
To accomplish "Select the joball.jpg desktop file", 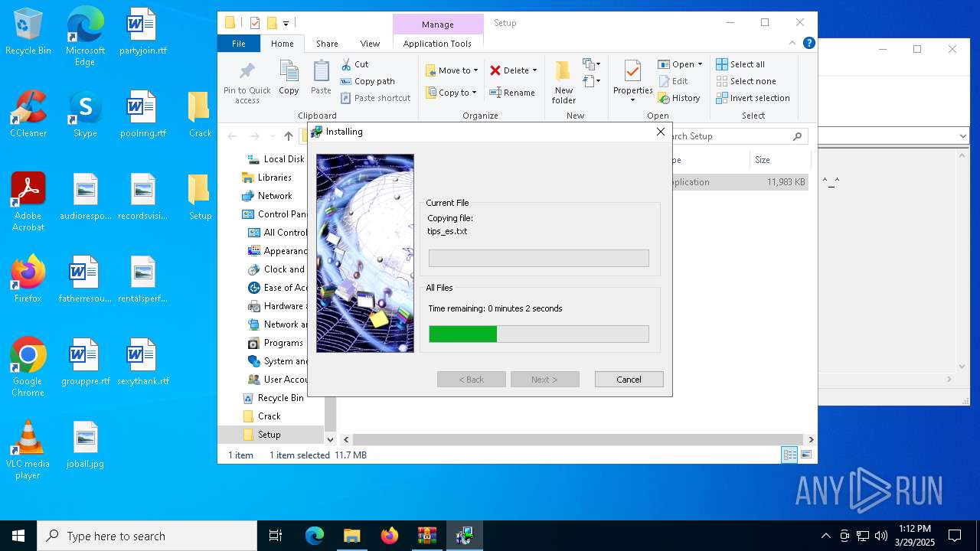I will point(85,445).
